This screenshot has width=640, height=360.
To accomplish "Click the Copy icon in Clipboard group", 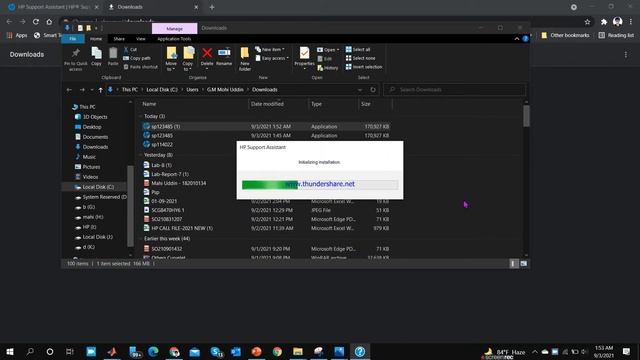I will tap(96, 56).
